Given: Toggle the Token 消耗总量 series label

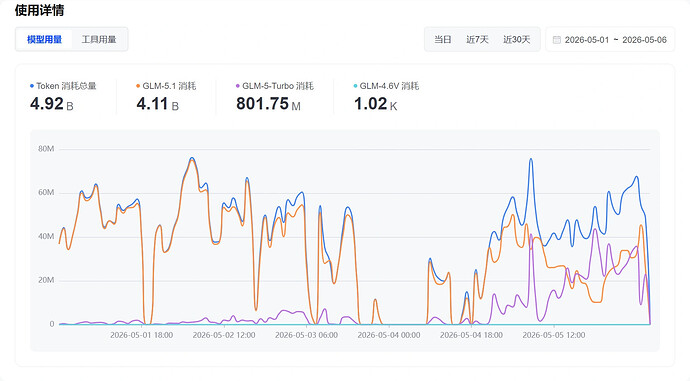Looking at the screenshot, I should coord(66,86).
